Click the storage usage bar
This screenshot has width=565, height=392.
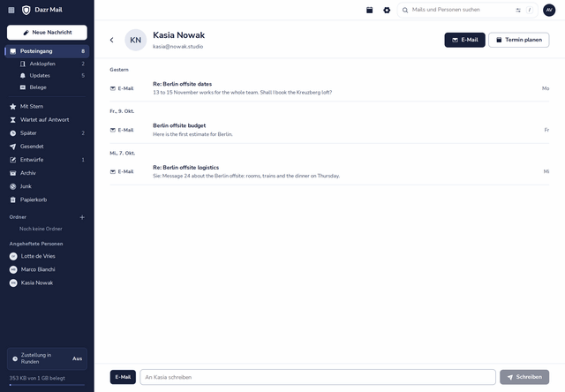(47, 385)
